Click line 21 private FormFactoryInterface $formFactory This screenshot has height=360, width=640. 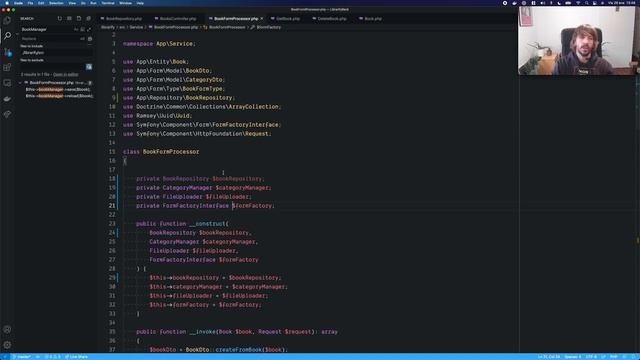(x=205, y=206)
